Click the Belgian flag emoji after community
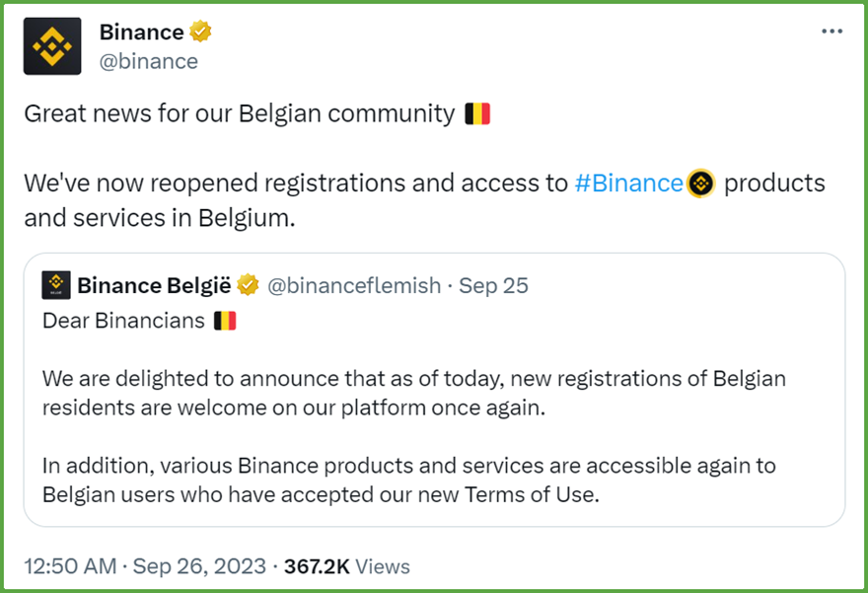Screen dimensions: 868x593 [477, 113]
